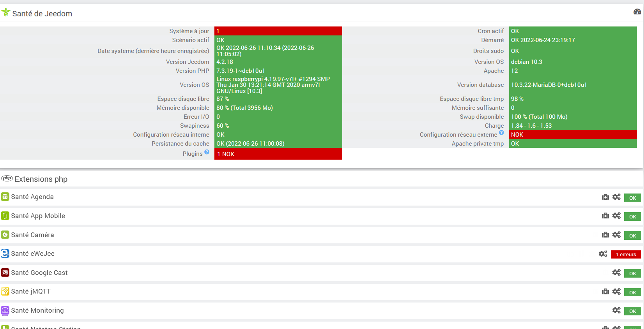This screenshot has width=644, height=329.
Task: Expand the Santé eWeJee section
Action: point(33,253)
